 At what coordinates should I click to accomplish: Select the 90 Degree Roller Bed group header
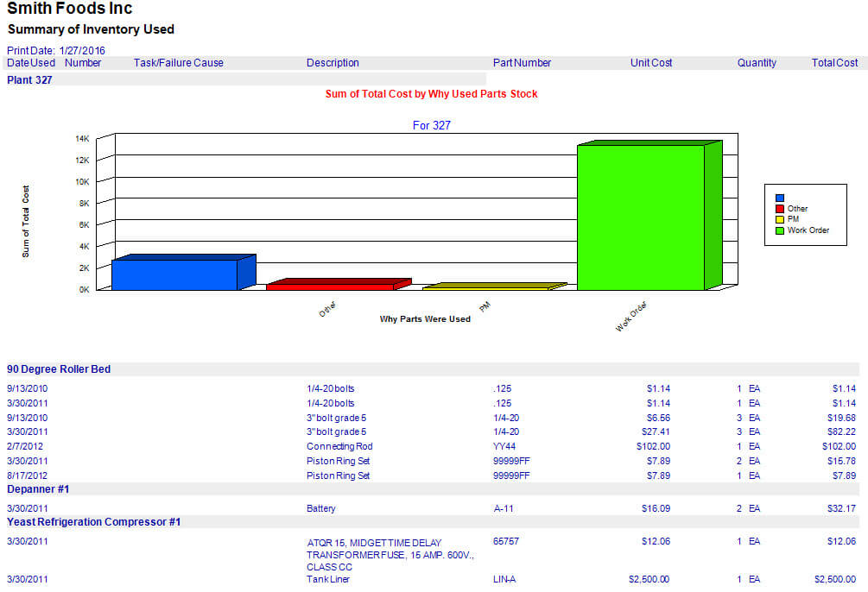point(59,369)
